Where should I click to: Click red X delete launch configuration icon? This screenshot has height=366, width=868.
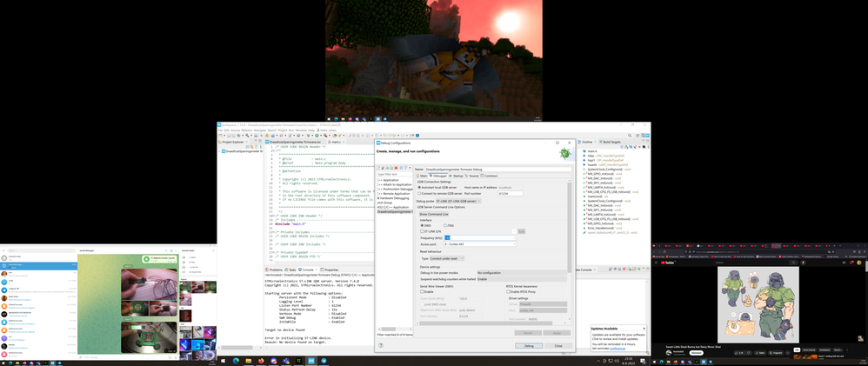(396, 168)
